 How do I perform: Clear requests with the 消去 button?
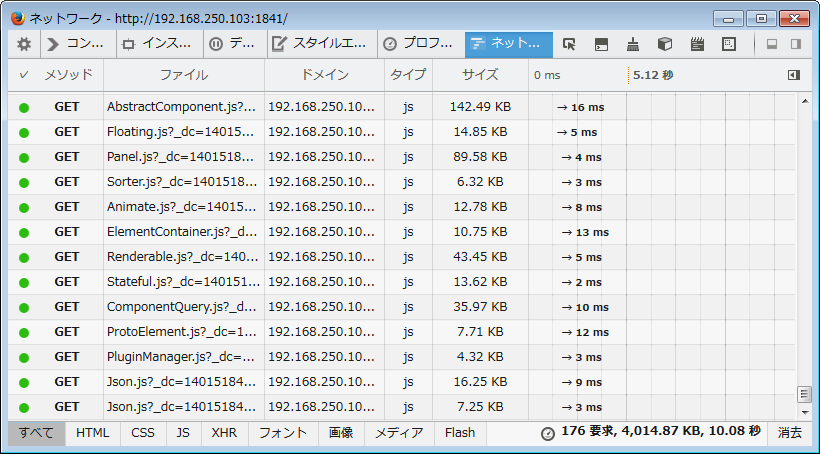(789, 433)
